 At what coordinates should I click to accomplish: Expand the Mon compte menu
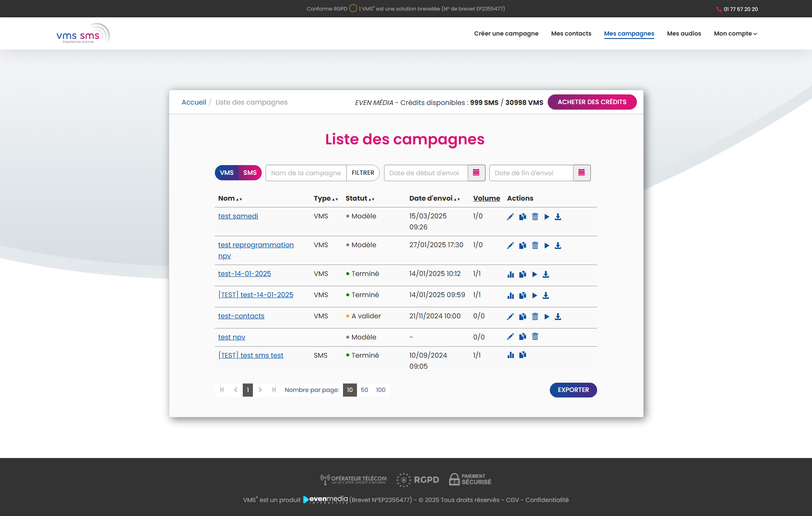coord(735,33)
